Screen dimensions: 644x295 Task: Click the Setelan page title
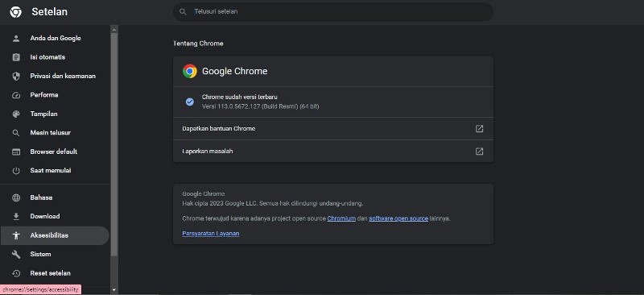[50, 12]
